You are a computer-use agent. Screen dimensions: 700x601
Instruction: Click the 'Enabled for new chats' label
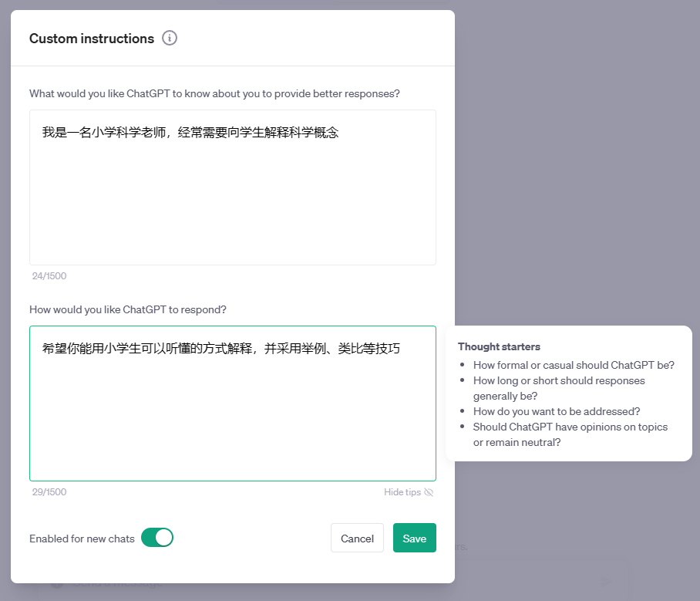point(82,539)
